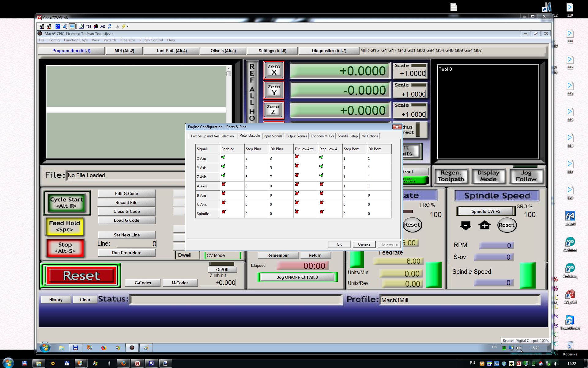Click the spindle speed increase plus arrow

coord(484,225)
